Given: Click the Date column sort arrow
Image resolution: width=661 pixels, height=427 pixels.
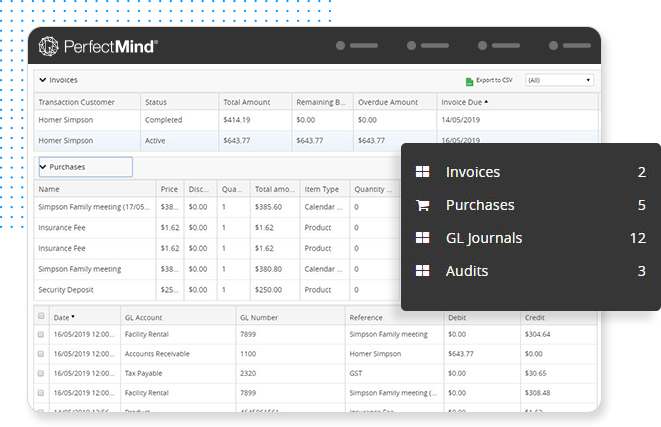Looking at the screenshot, I should [x=73, y=317].
